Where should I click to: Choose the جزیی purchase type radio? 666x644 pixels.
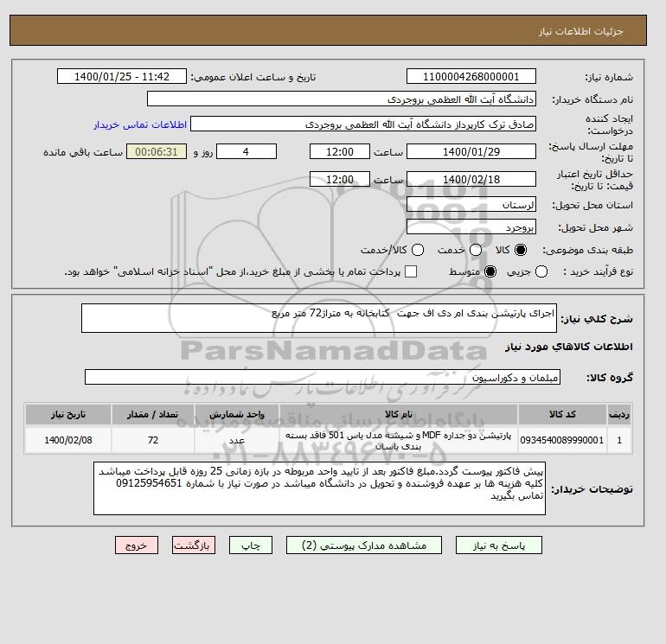(x=541, y=271)
